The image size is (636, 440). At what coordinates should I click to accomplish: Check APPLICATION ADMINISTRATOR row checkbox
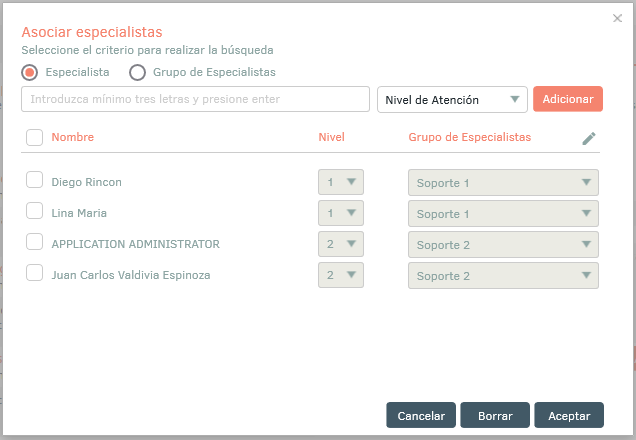point(34,242)
